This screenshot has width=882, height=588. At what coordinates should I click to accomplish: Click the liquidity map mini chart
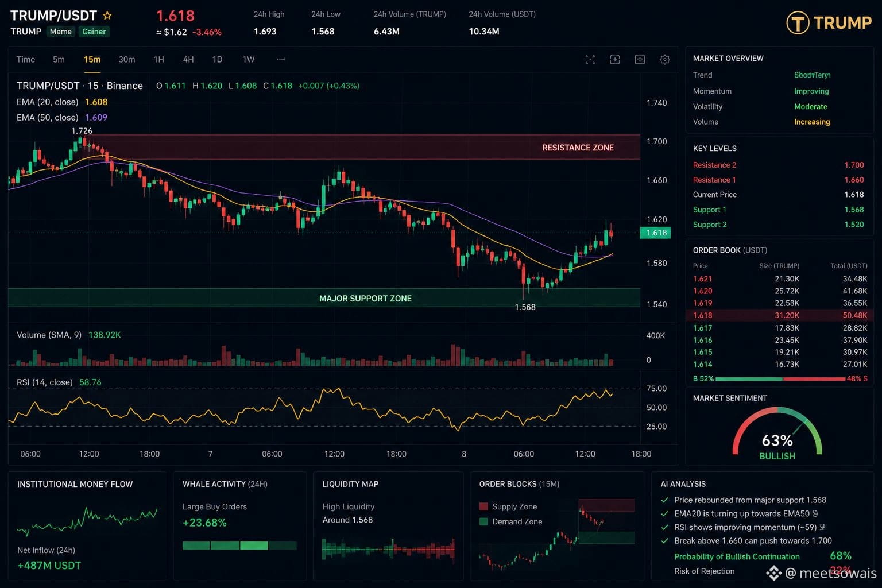coord(388,550)
